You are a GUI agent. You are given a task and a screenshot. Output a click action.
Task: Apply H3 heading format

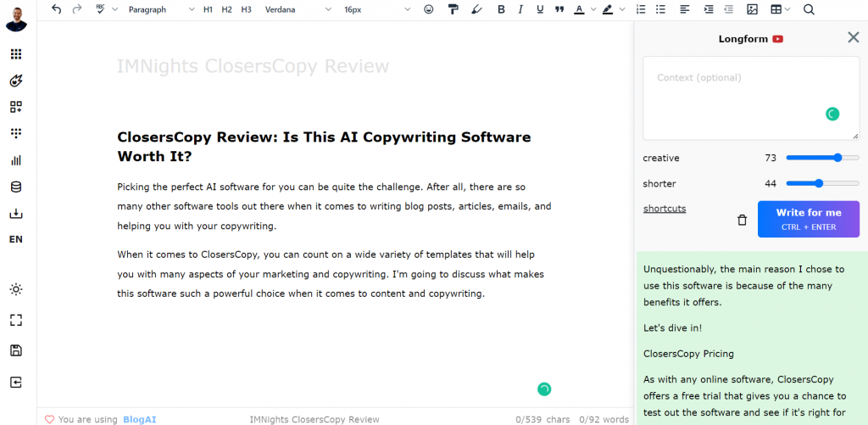pyautogui.click(x=246, y=9)
